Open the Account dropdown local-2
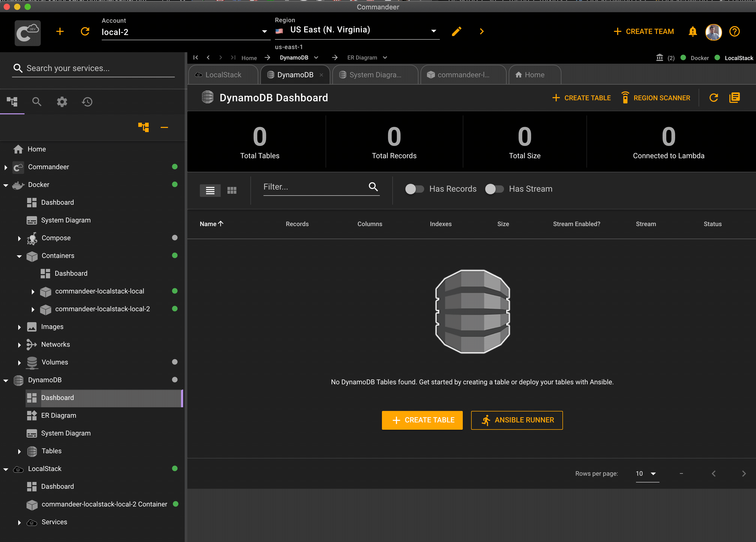 tap(186, 32)
